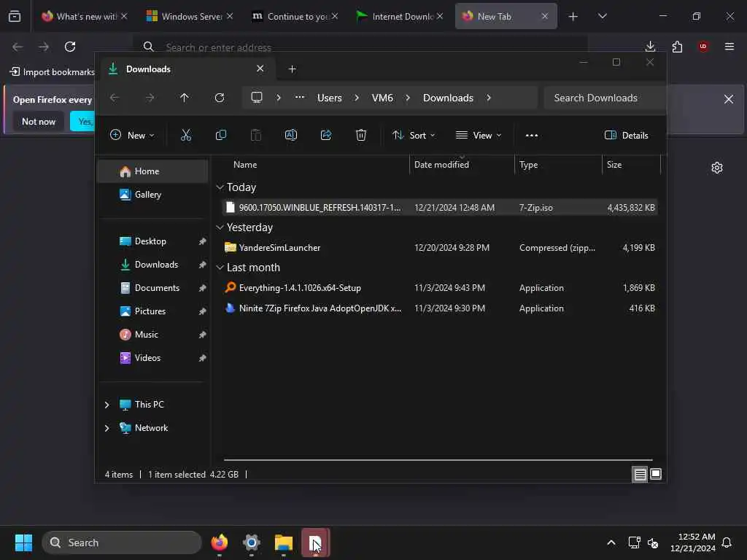
Task: Toggle the Details pane button
Action: pos(626,135)
